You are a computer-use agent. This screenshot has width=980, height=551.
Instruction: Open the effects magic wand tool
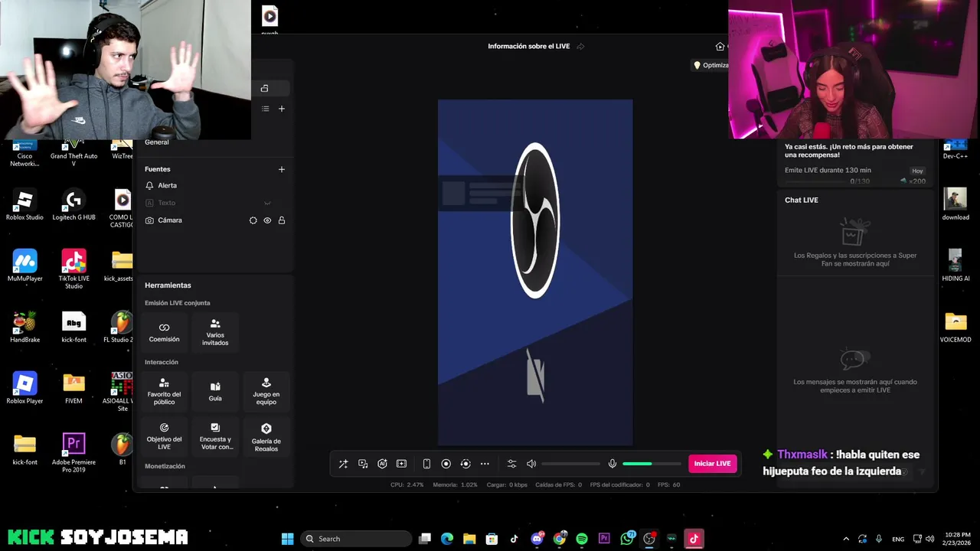pos(343,464)
